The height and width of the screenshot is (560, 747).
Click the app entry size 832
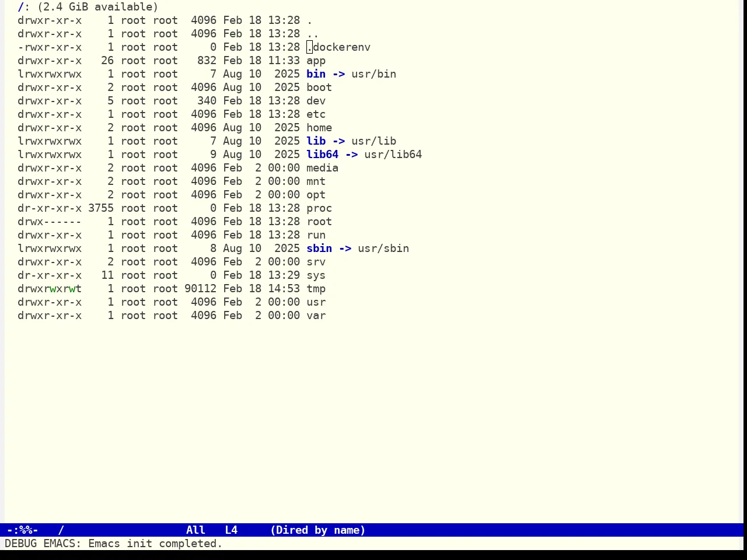(x=207, y=61)
